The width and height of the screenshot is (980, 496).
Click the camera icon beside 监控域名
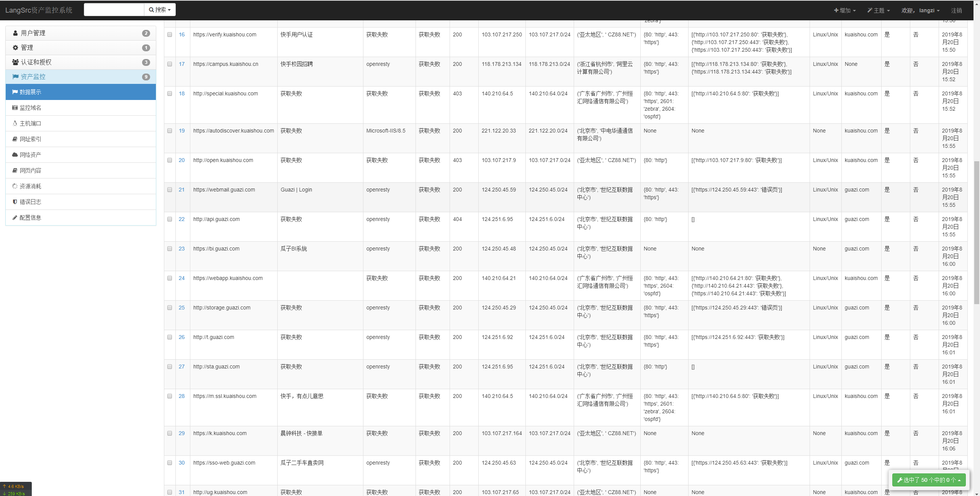click(15, 108)
